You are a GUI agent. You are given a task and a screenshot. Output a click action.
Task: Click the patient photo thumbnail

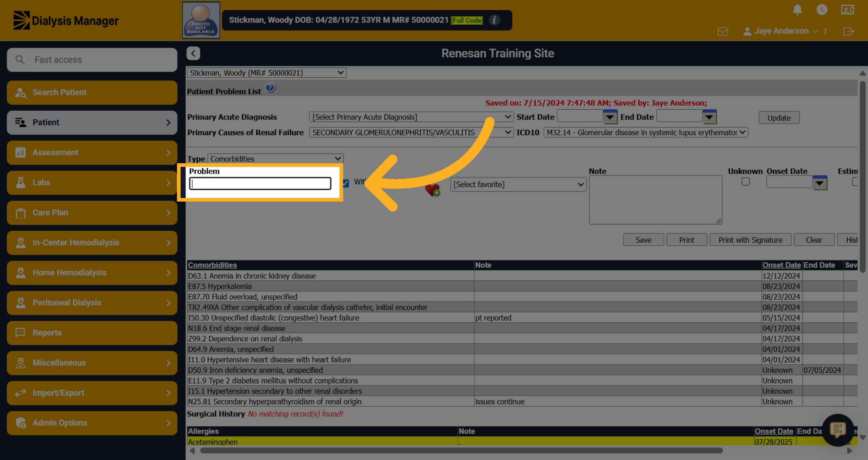click(x=201, y=20)
